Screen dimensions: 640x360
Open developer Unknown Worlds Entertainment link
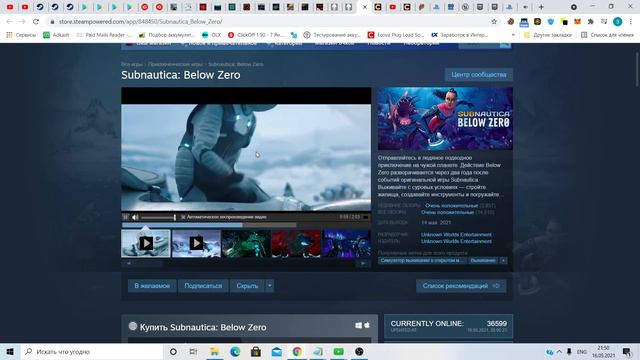pos(456,235)
